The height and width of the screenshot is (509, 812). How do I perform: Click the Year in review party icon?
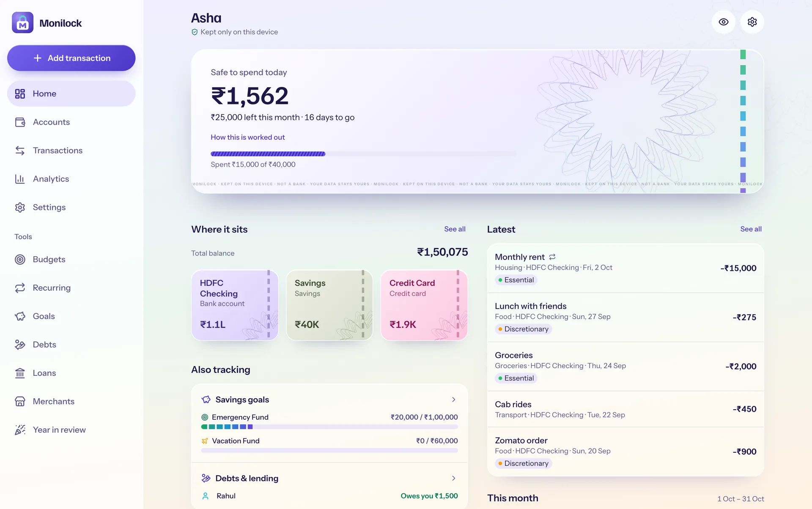pyautogui.click(x=20, y=430)
